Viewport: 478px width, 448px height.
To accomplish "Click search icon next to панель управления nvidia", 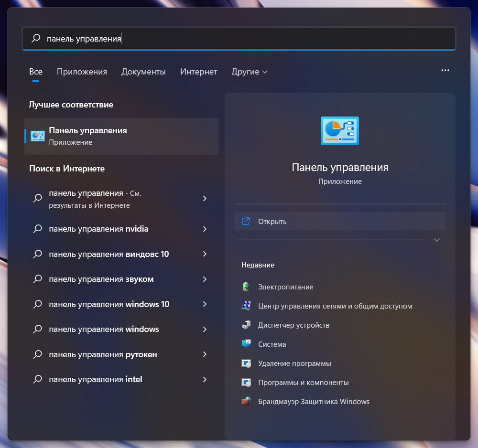I will pyautogui.click(x=37, y=228).
